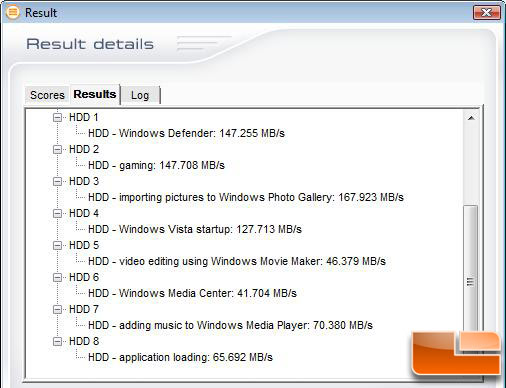Close the Result window

click(487, 13)
